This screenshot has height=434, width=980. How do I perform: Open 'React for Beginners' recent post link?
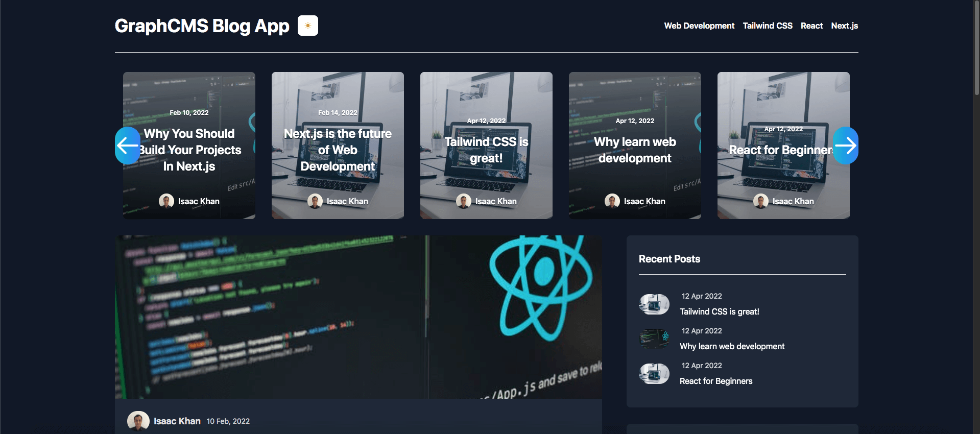(x=715, y=381)
